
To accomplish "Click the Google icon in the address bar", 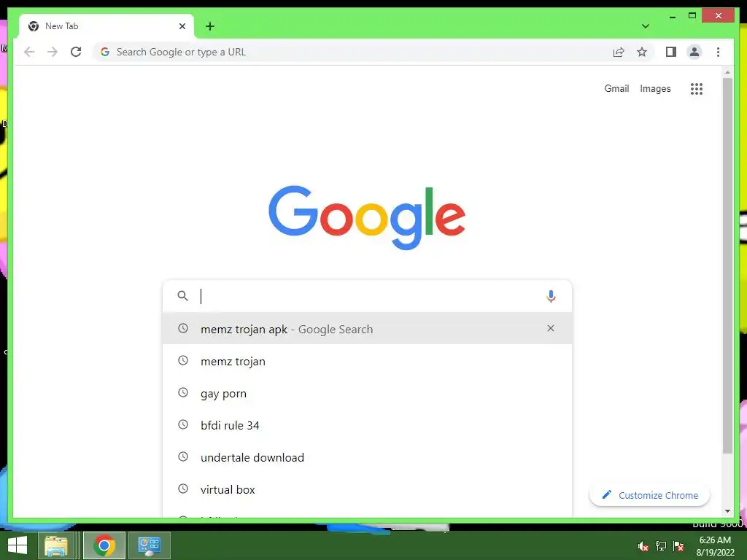I will pos(105,52).
